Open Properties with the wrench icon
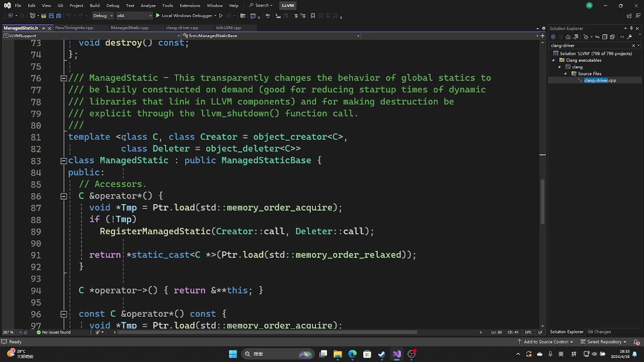This screenshot has width=644, height=362. 629,37
